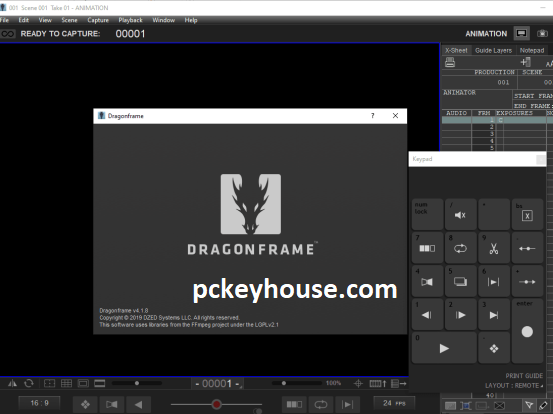Select the Animation workspace monitor icon
553x414 pixels.
coord(521,34)
